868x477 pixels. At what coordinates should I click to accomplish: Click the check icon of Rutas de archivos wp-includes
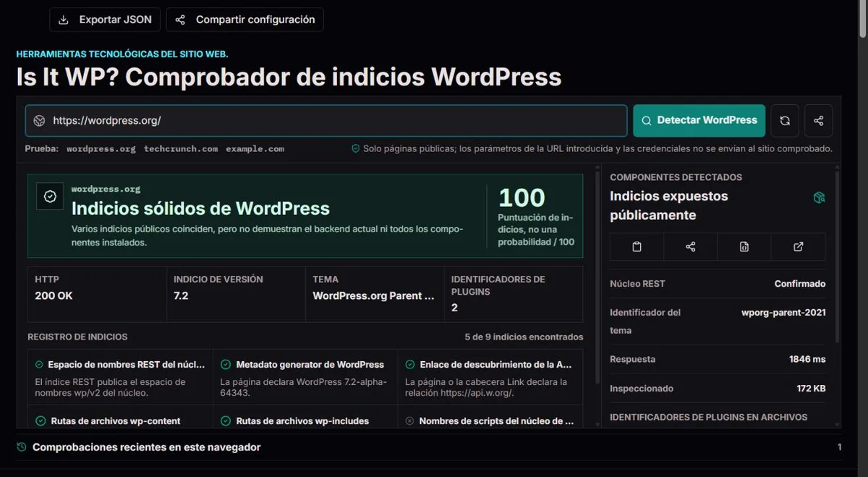coord(226,421)
